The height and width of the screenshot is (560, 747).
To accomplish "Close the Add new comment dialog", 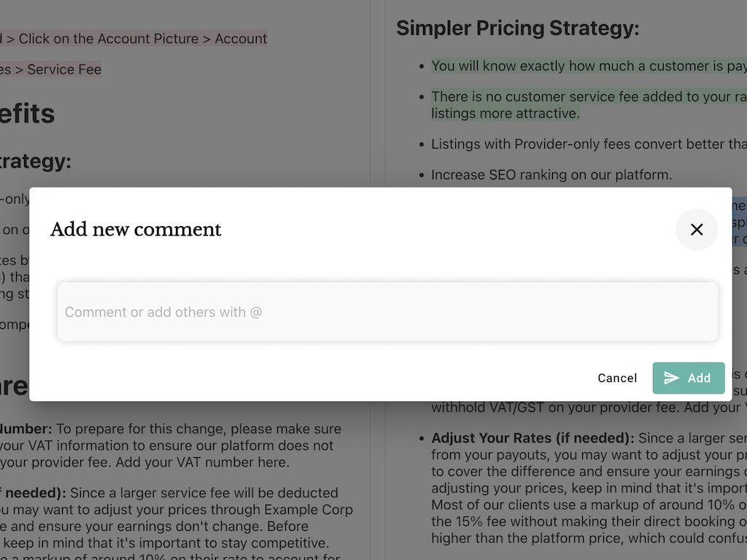I will click(697, 230).
